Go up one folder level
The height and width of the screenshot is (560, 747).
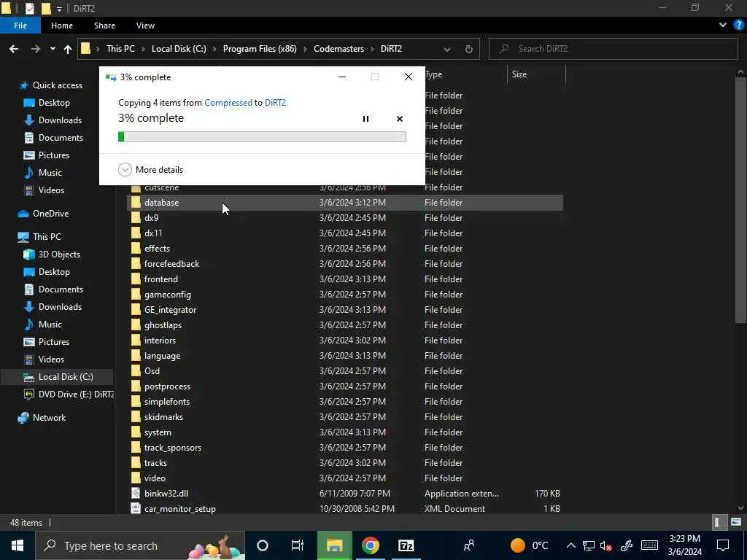(x=68, y=49)
